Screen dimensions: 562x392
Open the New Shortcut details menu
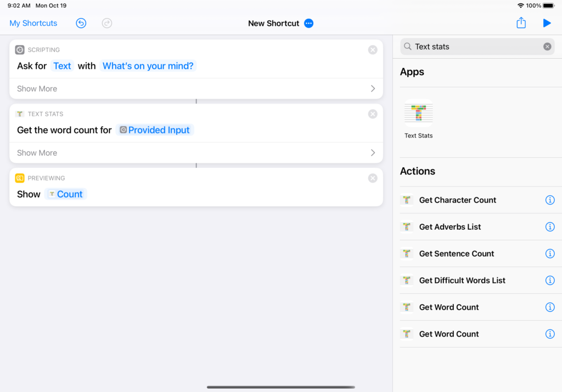pos(308,23)
